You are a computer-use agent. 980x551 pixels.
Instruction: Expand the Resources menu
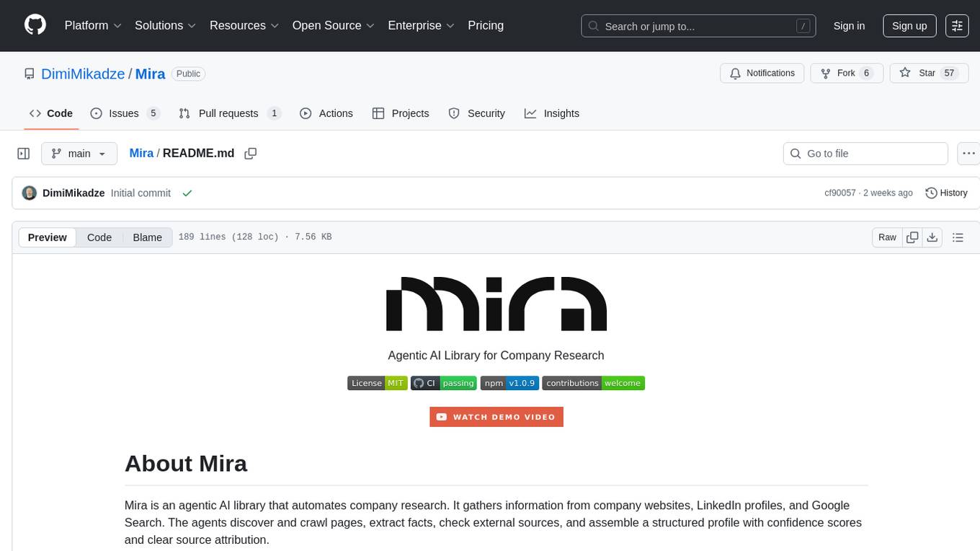click(x=244, y=25)
